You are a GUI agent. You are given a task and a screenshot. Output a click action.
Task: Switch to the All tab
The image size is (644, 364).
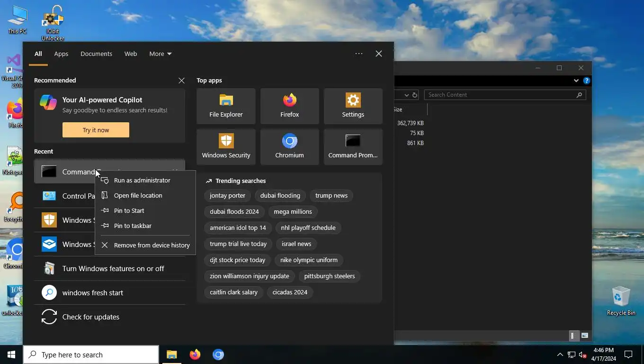pyautogui.click(x=38, y=54)
